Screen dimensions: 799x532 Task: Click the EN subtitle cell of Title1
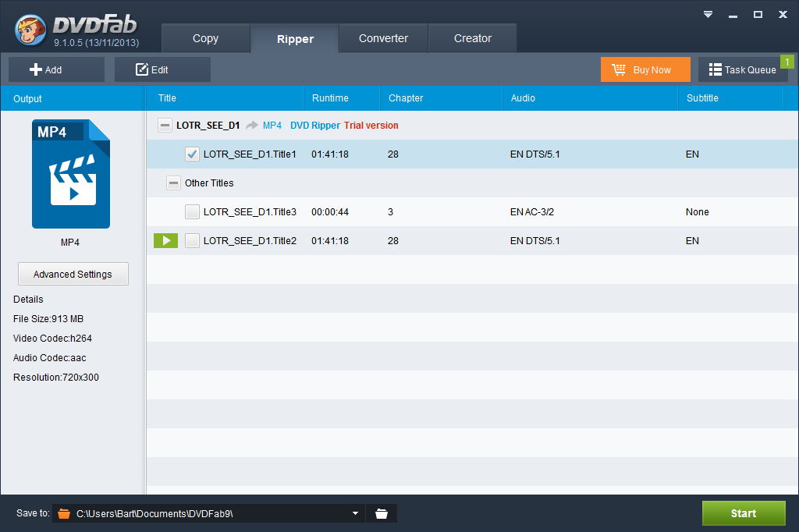(692, 154)
